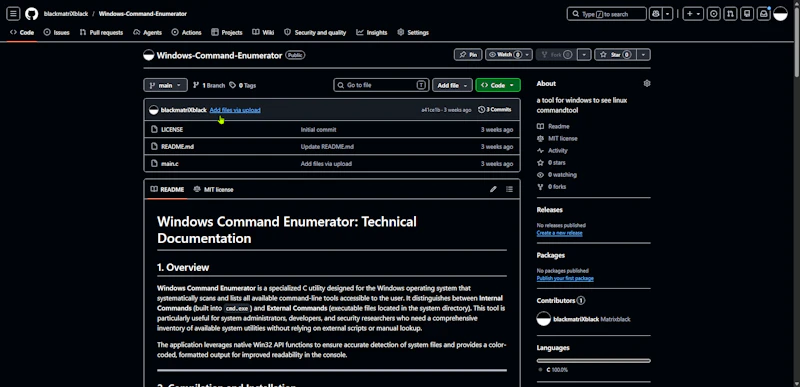The image size is (800, 387).
Task: Focus the Go to file field
Action: [381, 85]
